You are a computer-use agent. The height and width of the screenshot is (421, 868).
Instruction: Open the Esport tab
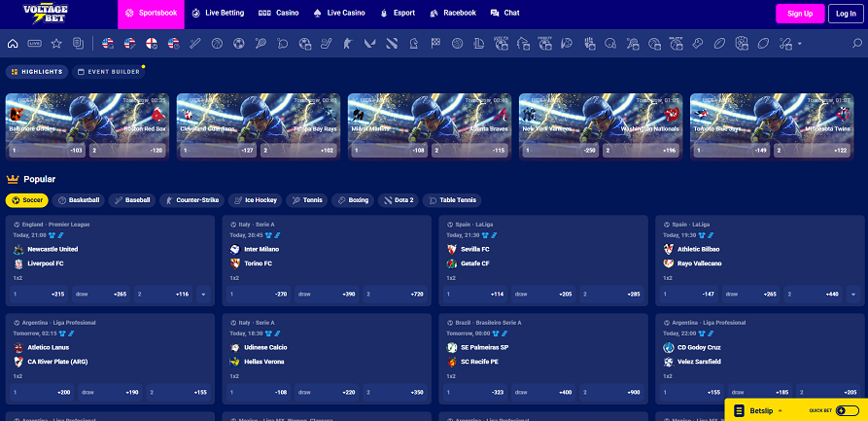[398, 13]
